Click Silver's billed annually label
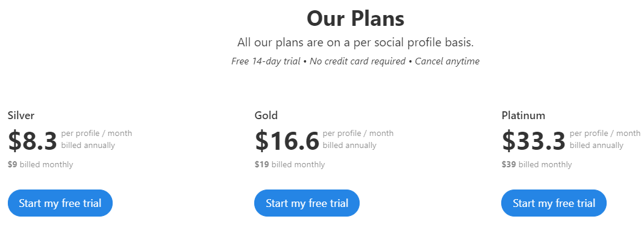This screenshot has width=644, height=225. tap(88, 146)
